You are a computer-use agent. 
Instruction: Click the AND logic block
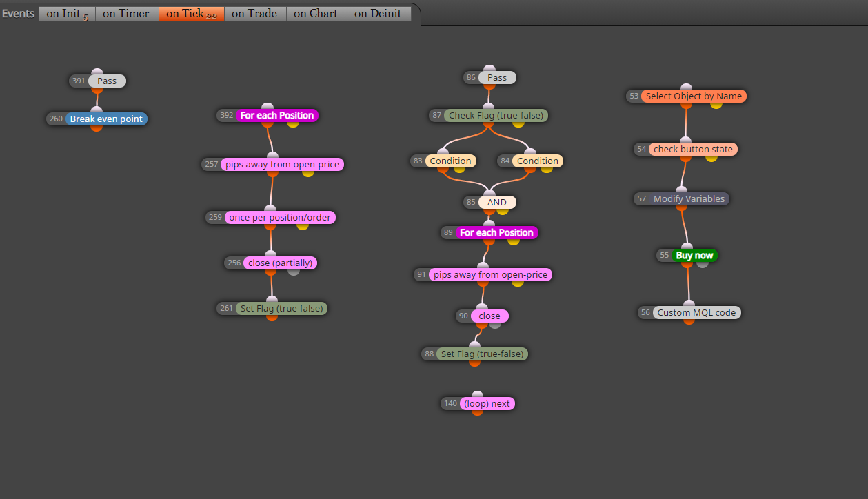(497, 202)
